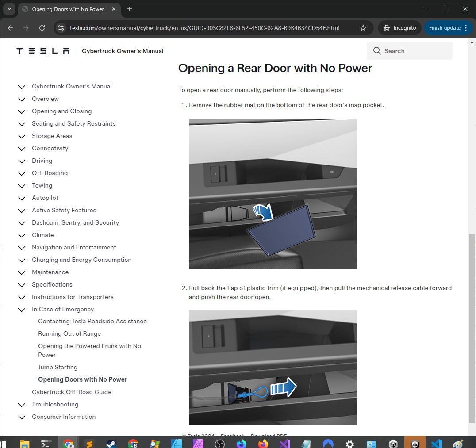Screen dimensions: 476x448
Task: Go to the Jump Starting page
Action: (x=58, y=367)
